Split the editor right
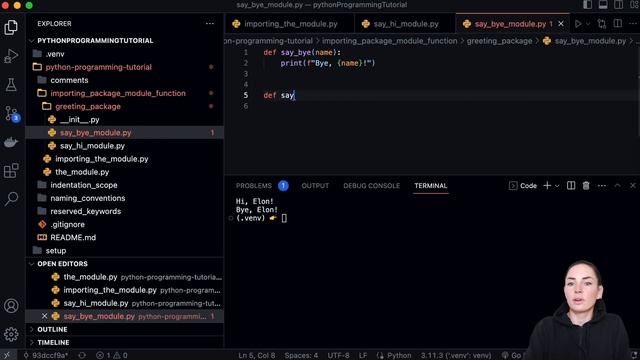 618,24
